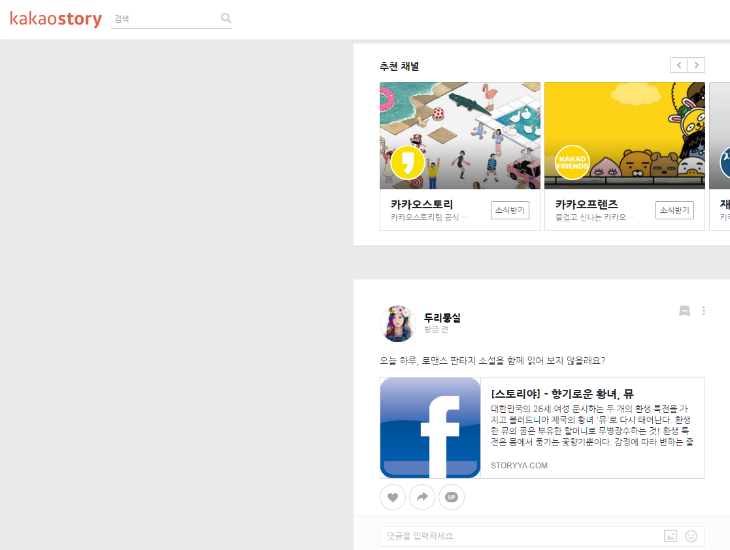Click the Facebook logo link thumbnail

[430, 428]
